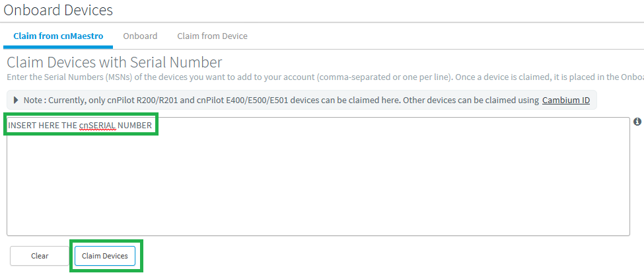Click the info icon beside the serial box
644x279 pixels.
[637, 122]
